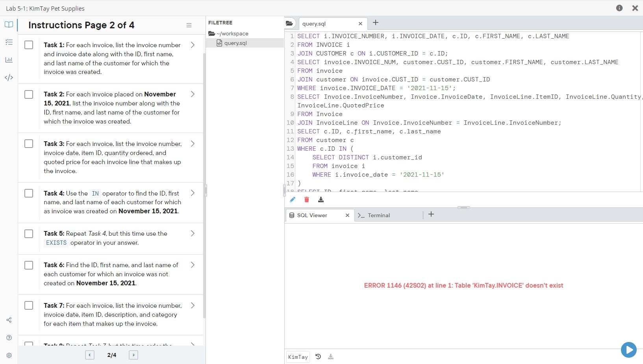Click the 'WHERE c.ID IN (' code line
This screenshot has height=364, width=643.
[326, 149]
